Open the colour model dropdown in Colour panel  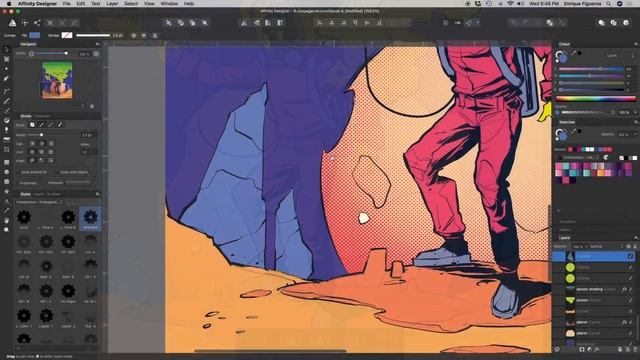[x=611, y=56]
